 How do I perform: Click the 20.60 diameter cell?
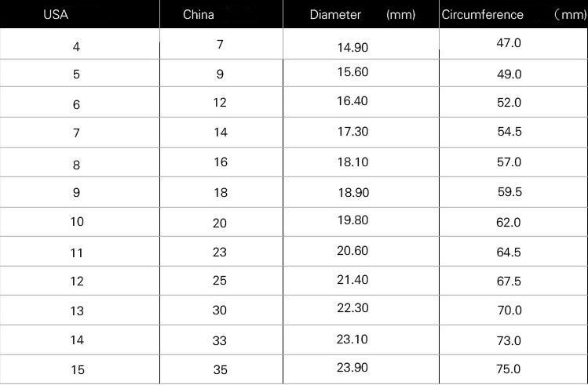pos(352,251)
